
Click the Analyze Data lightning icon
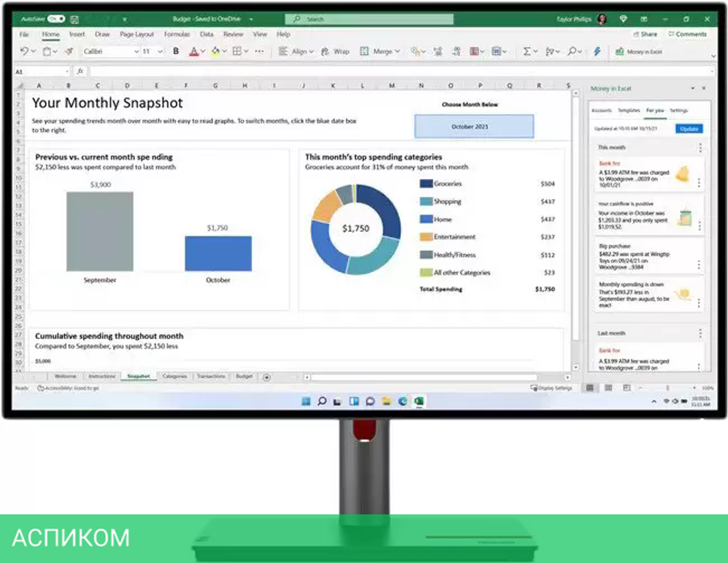click(597, 52)
